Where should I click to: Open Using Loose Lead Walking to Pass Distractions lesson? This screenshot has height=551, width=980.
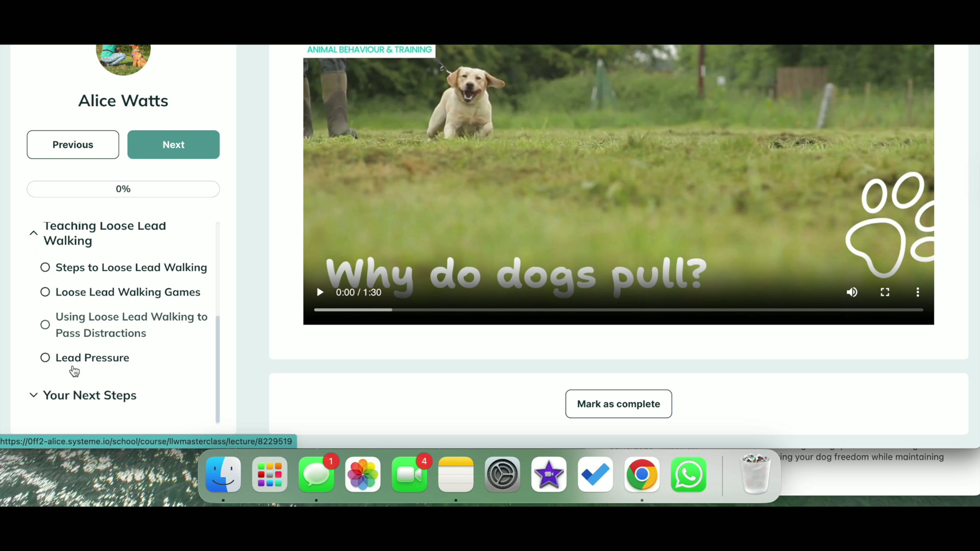pyautogui.click(x=131, y=325)
